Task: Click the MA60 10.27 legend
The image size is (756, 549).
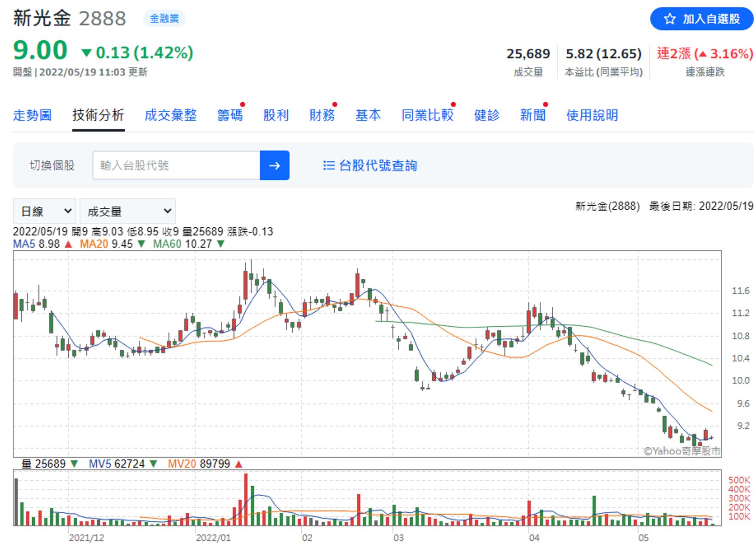Action: [x=189, y=244]
